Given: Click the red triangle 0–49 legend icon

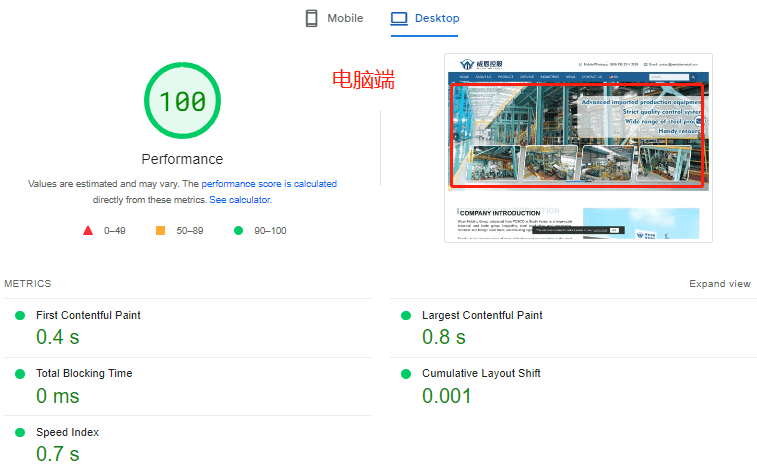Looking at the screenshot, I should coord(88,231).
